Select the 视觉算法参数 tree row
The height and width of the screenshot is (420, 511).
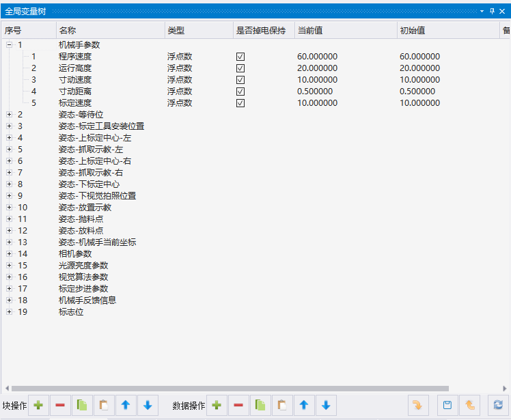click(x=83, y=277)
